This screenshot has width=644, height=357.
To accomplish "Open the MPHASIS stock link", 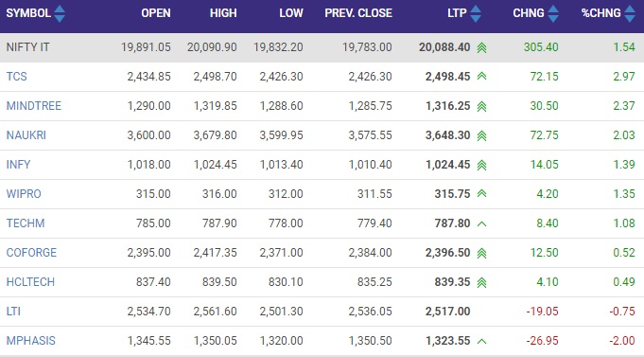I will pyautogui.click(x=31, y=341).
